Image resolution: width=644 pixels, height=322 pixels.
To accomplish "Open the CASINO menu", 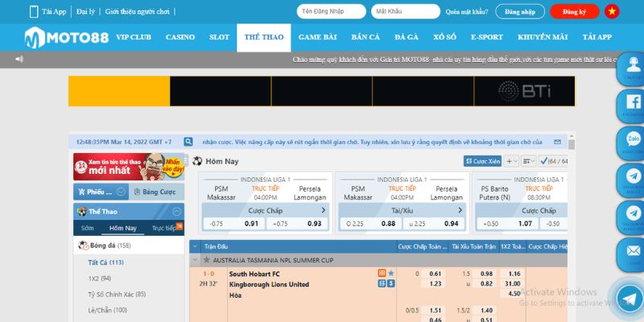I will click(x=180, y=37).
